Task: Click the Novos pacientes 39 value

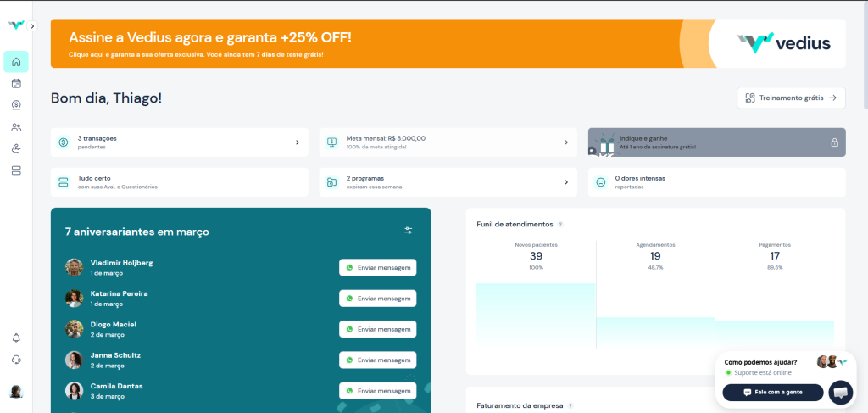Action: [x=536, y=256]
